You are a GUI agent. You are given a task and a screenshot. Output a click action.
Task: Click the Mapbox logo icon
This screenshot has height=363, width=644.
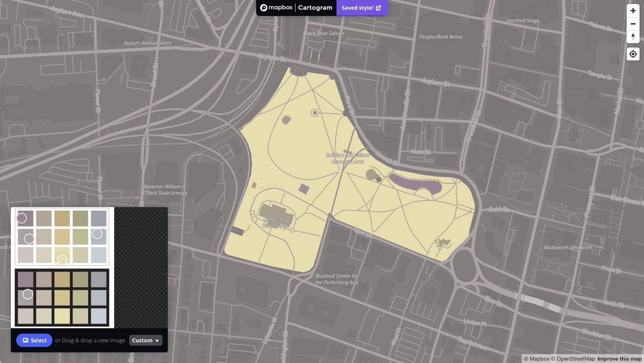coord(264,8)
